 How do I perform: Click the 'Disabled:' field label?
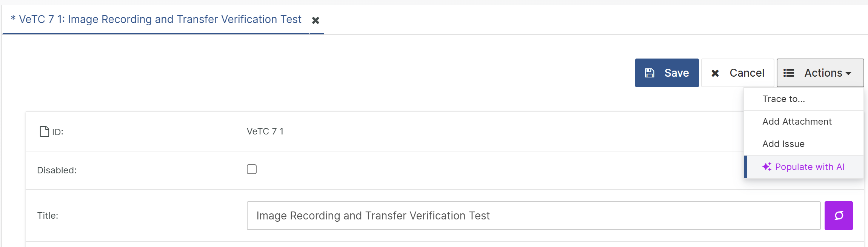[x=57, y=170]
